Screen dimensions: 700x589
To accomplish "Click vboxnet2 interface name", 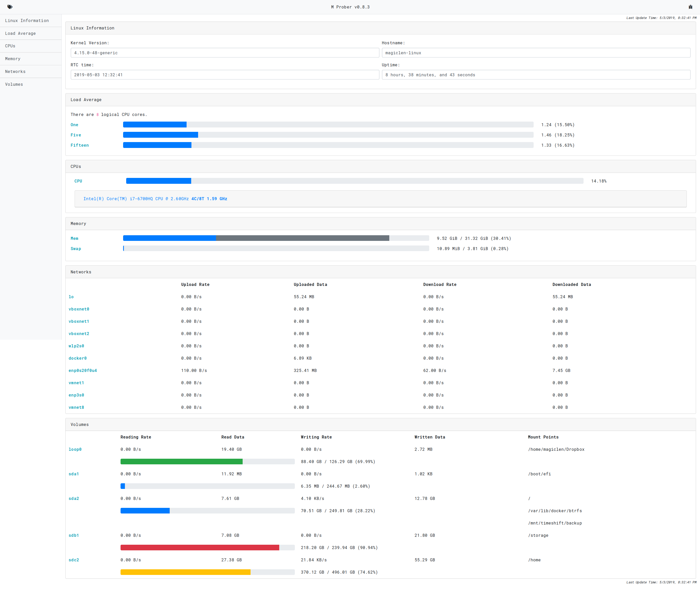I will coord(79,334).
